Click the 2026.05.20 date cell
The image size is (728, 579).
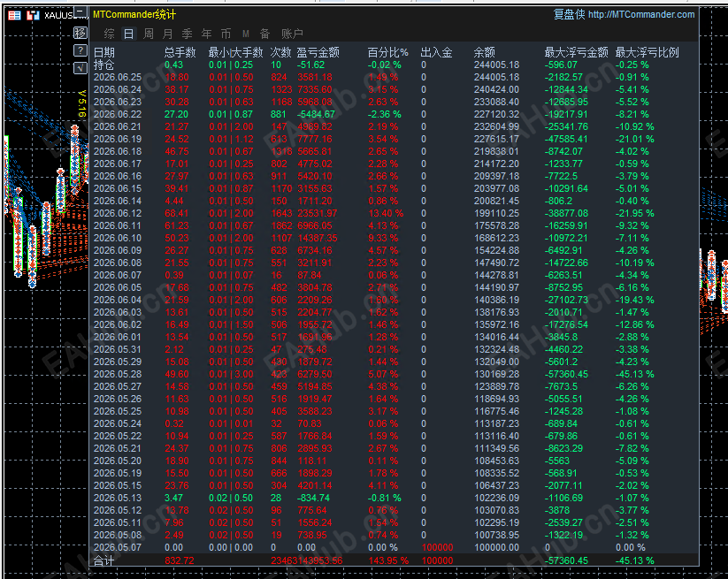pyautogui.click(x=118, y=461)
